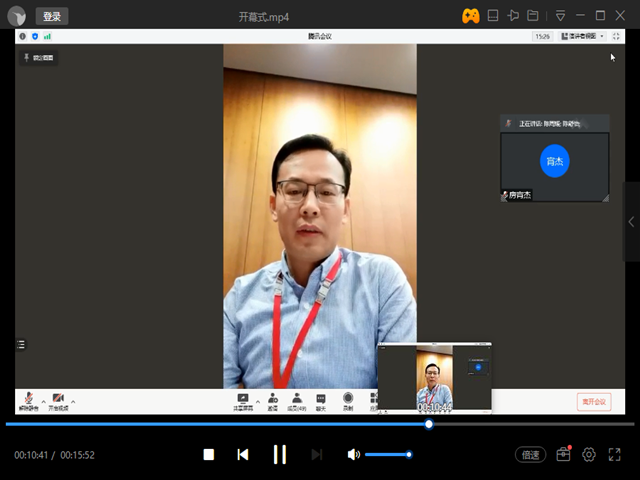Open the player toolbox icon
640x480 pixels.
(x=563, y=455)
